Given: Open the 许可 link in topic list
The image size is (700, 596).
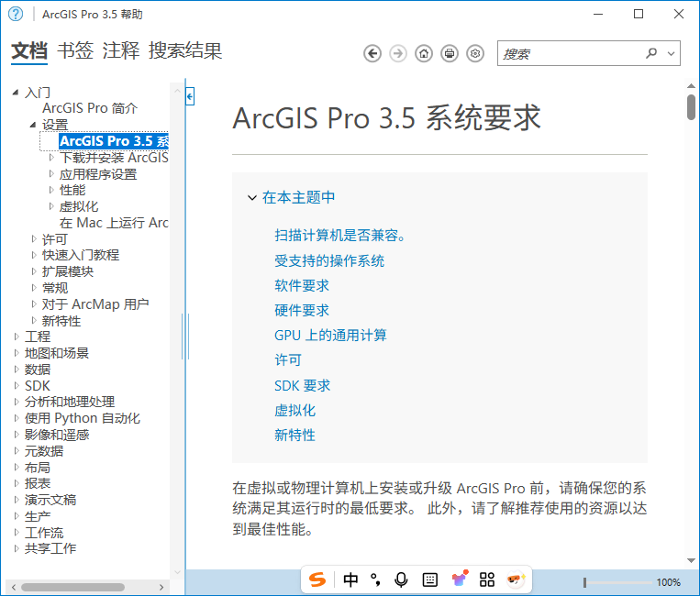Looking at the screenshot, I should coord(288,360).
